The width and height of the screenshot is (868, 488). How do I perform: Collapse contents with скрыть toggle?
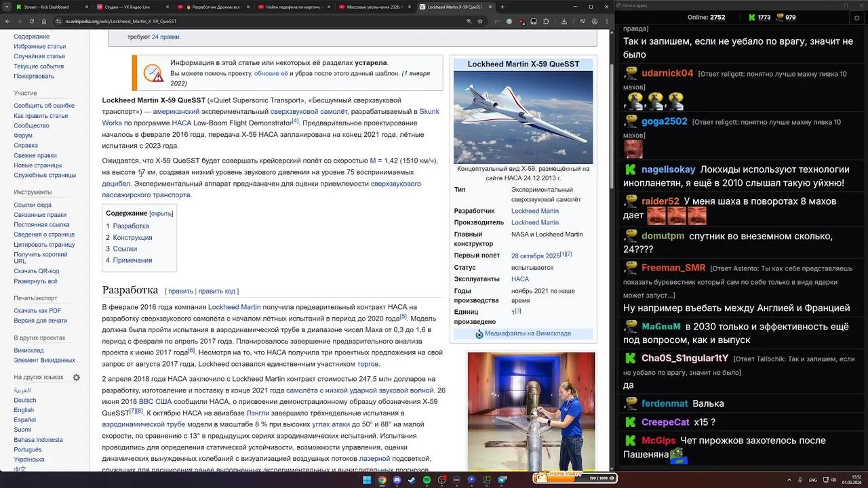pos(161,213)
